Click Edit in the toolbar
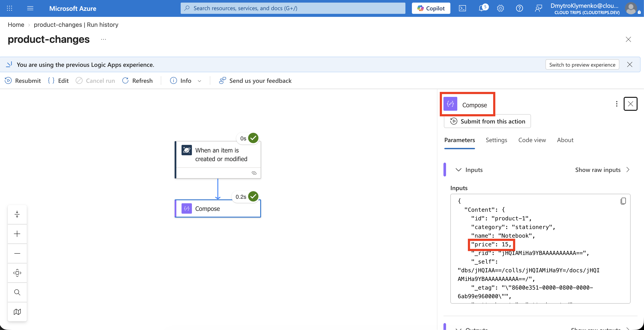The height and width of the screenshot is (330, 644). 58,81
